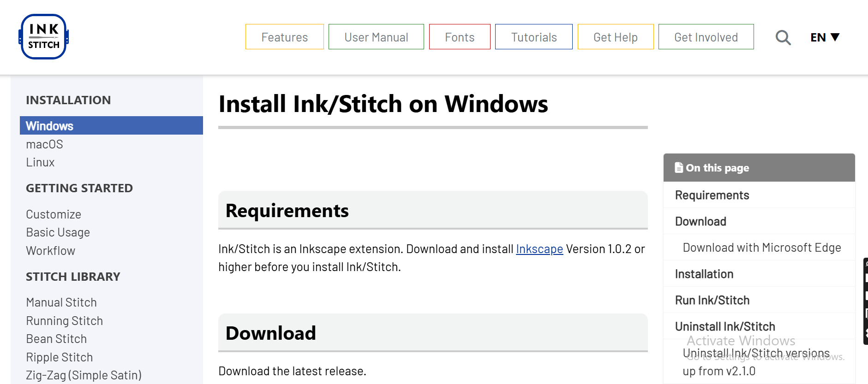Select macOS in Installation sidebar
This screenshot has width=868, height=384.
pos(44,144)
